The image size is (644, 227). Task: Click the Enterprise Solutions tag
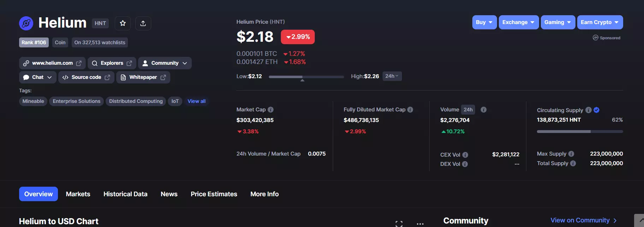[77, 101]
